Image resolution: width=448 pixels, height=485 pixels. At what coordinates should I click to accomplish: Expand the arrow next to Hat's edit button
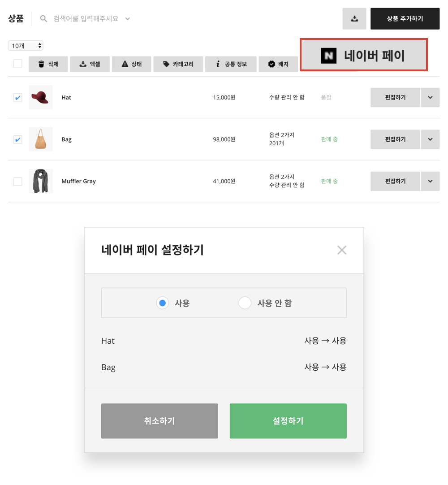click(430, 97)
